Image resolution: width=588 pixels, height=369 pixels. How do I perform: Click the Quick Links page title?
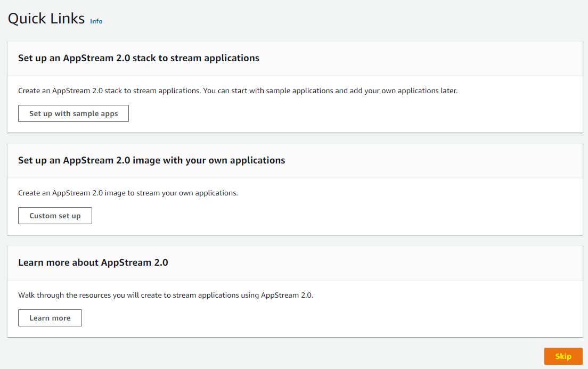click(46, 19)
